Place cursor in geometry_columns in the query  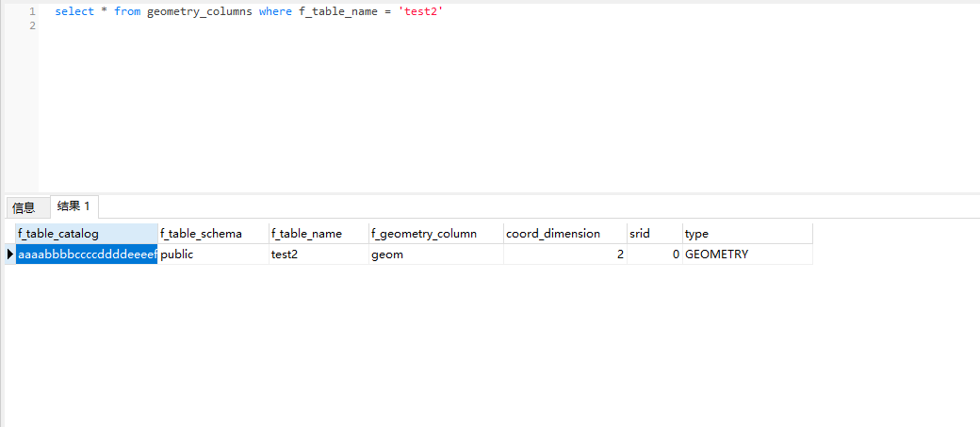200,12
